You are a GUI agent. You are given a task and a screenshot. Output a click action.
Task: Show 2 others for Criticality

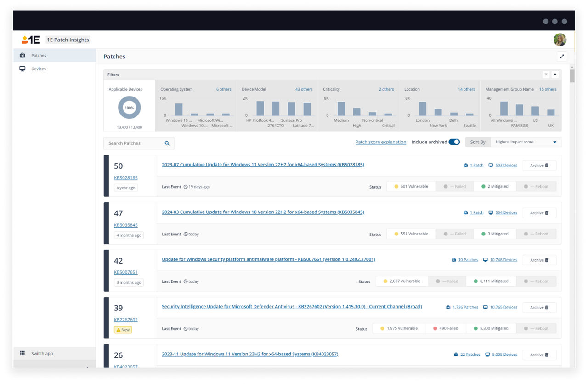coord(386,89)
